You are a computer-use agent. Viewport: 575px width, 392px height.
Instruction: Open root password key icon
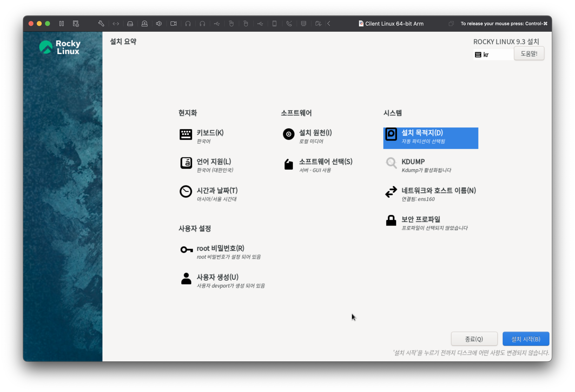point(186,250)
